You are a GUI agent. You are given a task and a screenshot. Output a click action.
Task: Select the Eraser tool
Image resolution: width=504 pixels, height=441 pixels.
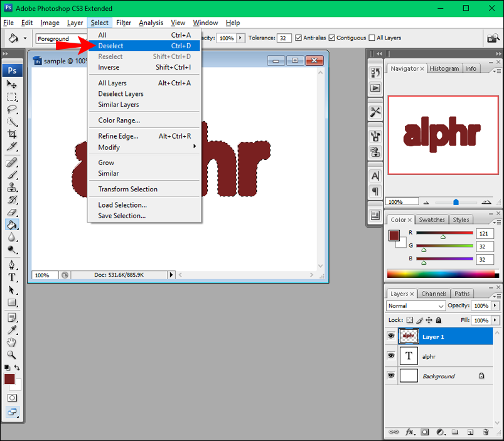pos(12,212)
